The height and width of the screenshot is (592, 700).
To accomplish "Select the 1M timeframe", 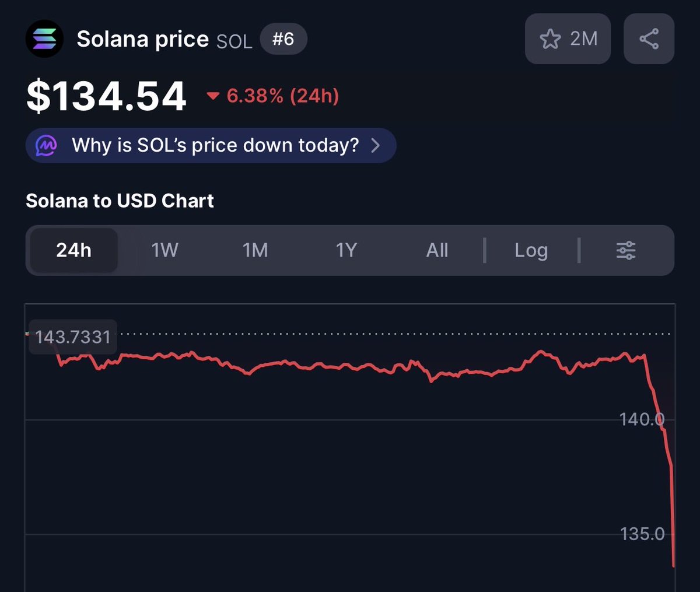I will coord(255,250).
